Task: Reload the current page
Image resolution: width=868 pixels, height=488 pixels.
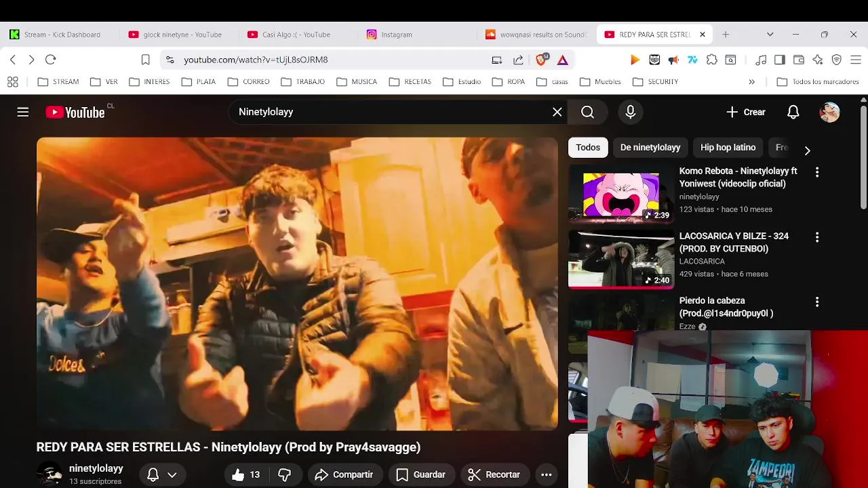Action: pyautogui.click(x=50, y=60)
